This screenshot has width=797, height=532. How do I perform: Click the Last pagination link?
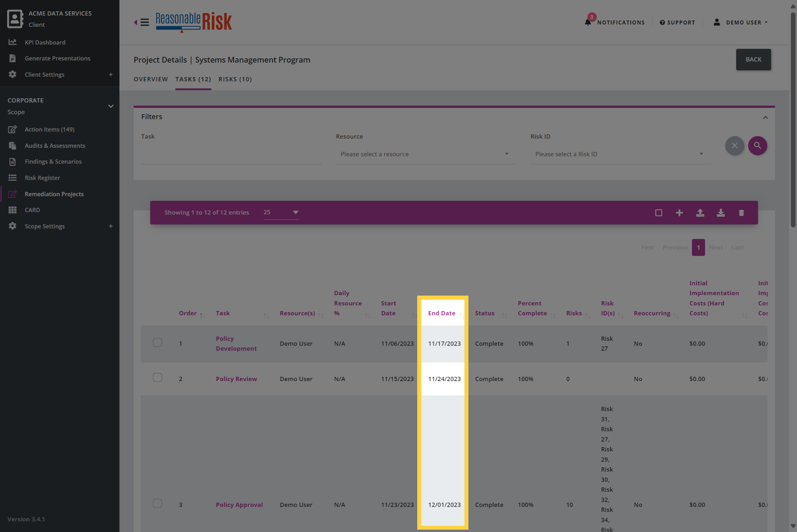[737, 247]
